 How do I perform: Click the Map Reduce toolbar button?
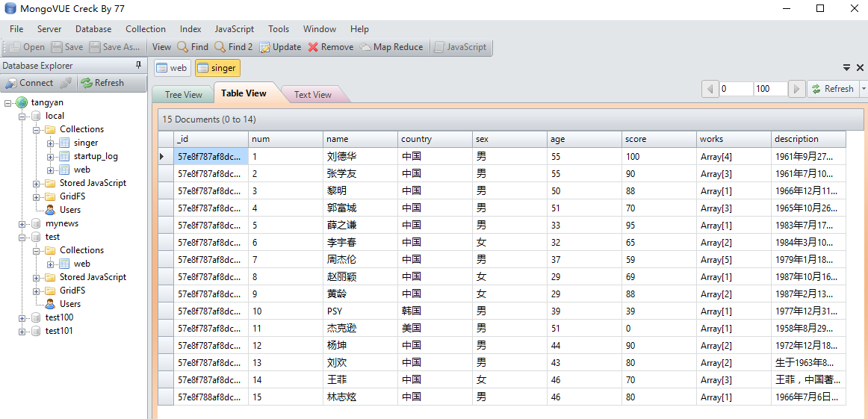click(391, 47)
